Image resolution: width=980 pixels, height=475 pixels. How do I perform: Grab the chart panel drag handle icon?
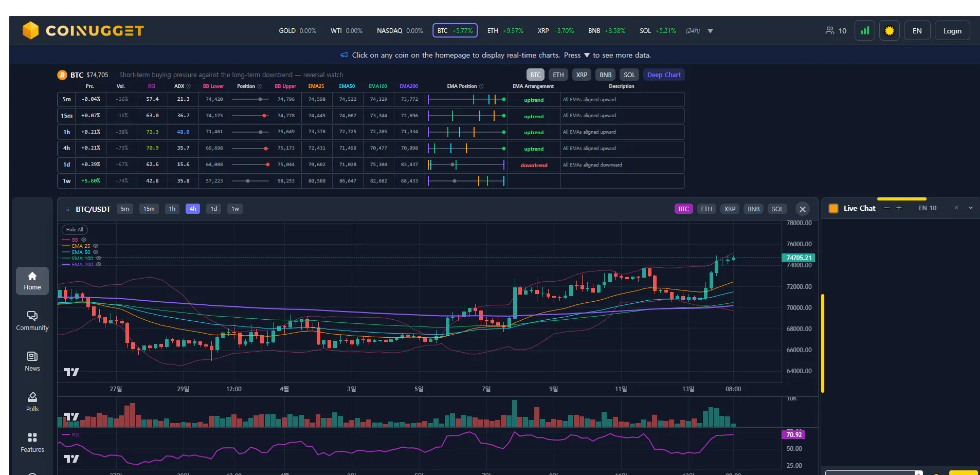(67, 209)
